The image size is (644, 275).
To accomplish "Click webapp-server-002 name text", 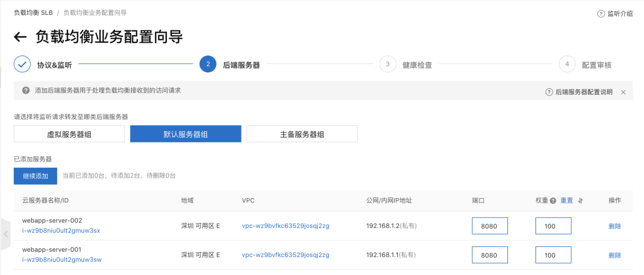I will coord(52,220).
